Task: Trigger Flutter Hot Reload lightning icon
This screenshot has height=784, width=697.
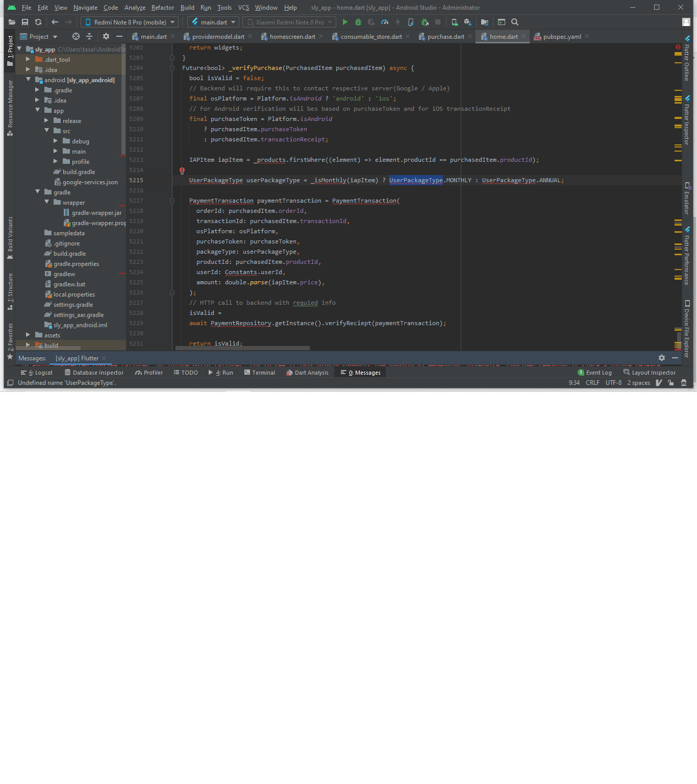Action: point(398,22)
